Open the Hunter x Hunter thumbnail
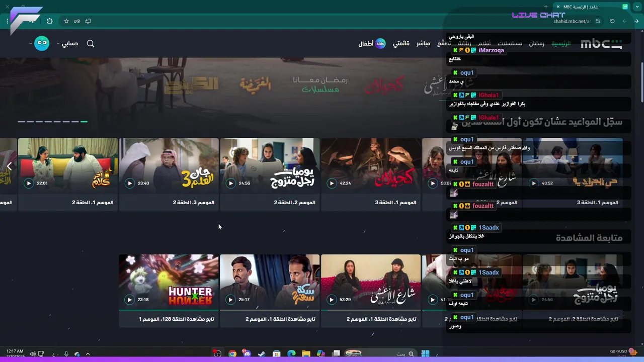Viewport: 644px width, 362px height. 169,282
